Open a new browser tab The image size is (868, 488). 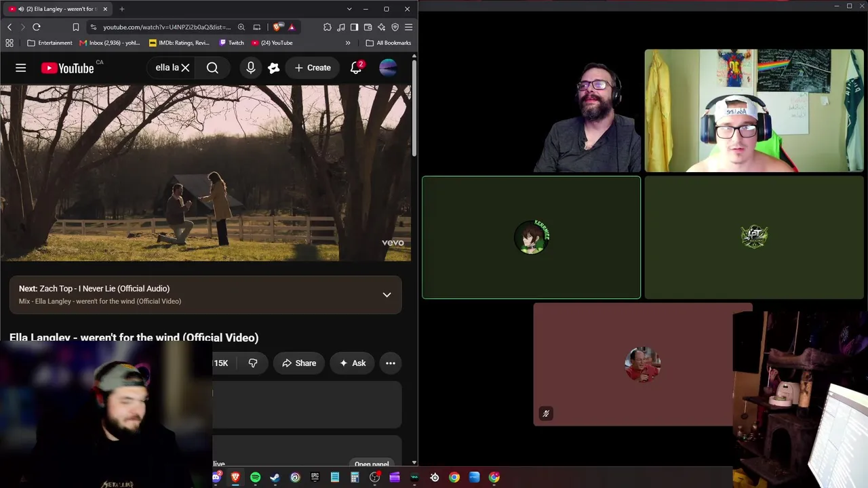(122, 9)
